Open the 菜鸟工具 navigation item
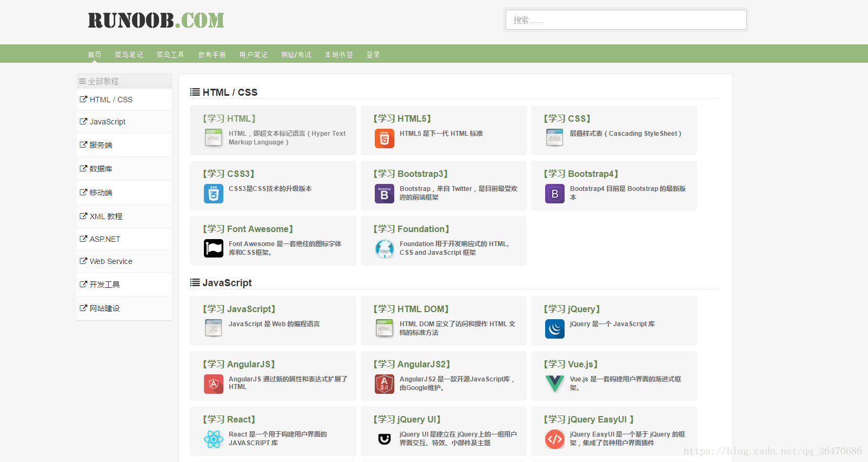The image size is (868, 462). (x=170, y=55)
